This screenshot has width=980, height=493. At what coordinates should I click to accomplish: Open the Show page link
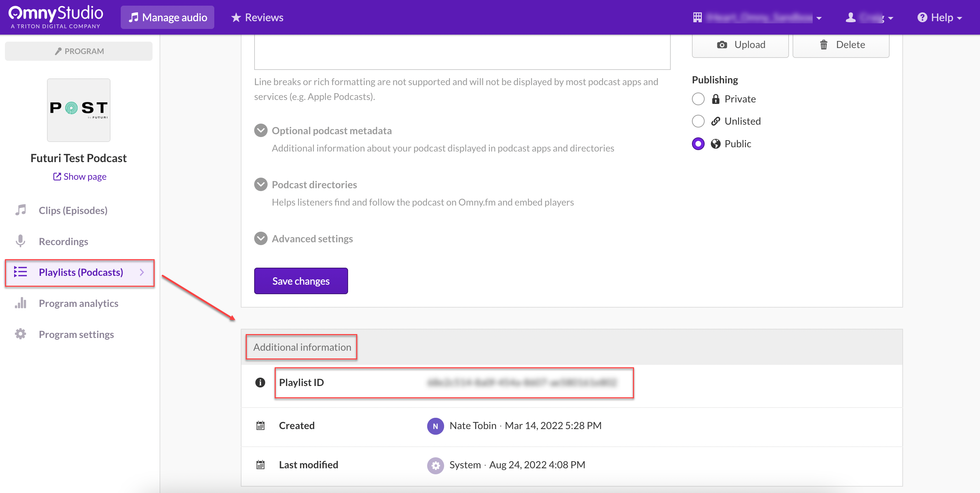click(79, 177)
